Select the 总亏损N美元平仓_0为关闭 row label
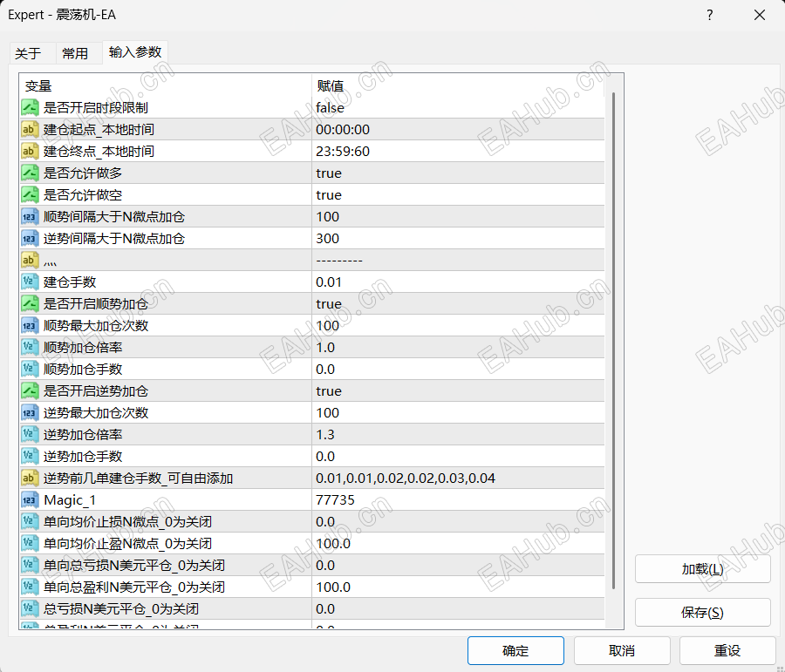This screenshot has height=672, width=785. coord(121,609)
